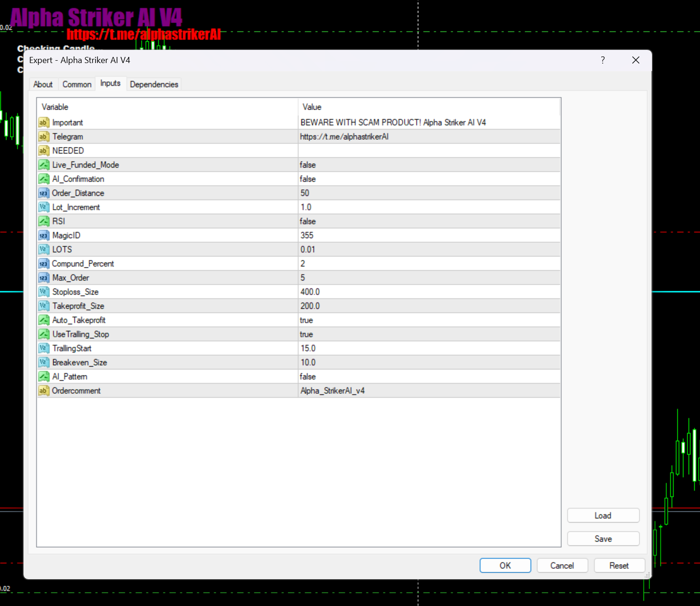
Task: Toggle the Auto_Takeprofit true value
Action: tap(429, 320)
